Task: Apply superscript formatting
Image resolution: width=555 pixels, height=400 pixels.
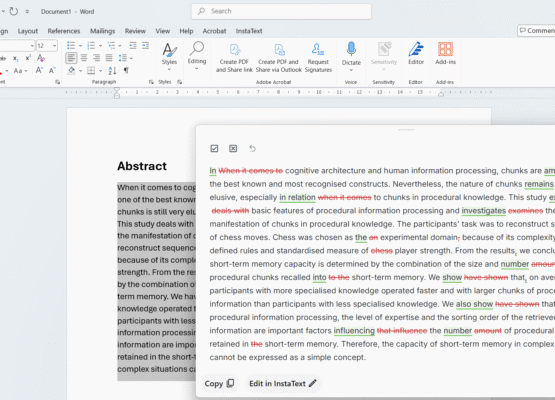Action: pos(28,58)
